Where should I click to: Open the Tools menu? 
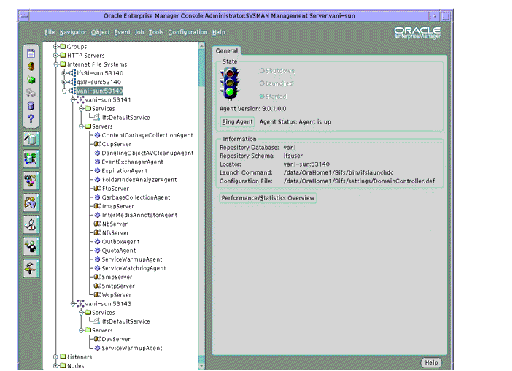point(156,32)
